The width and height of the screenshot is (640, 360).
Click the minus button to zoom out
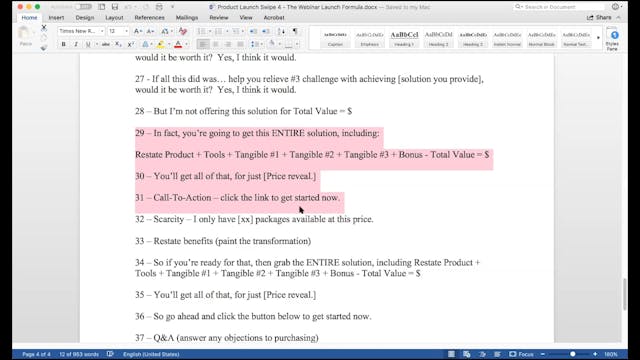pyautogui.click(x=543, y=354)
